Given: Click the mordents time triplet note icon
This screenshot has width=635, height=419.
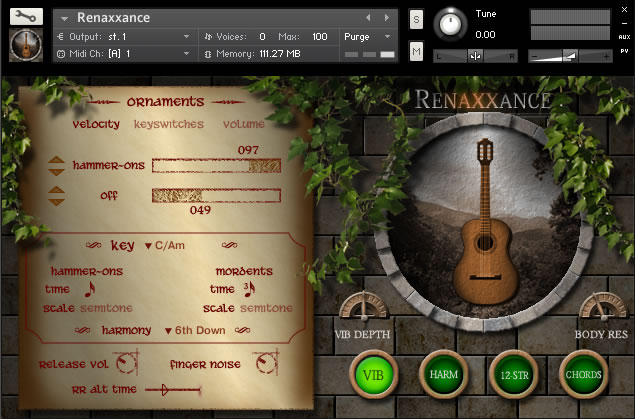Looking at the screenshot, I should [x=249, y=289].
